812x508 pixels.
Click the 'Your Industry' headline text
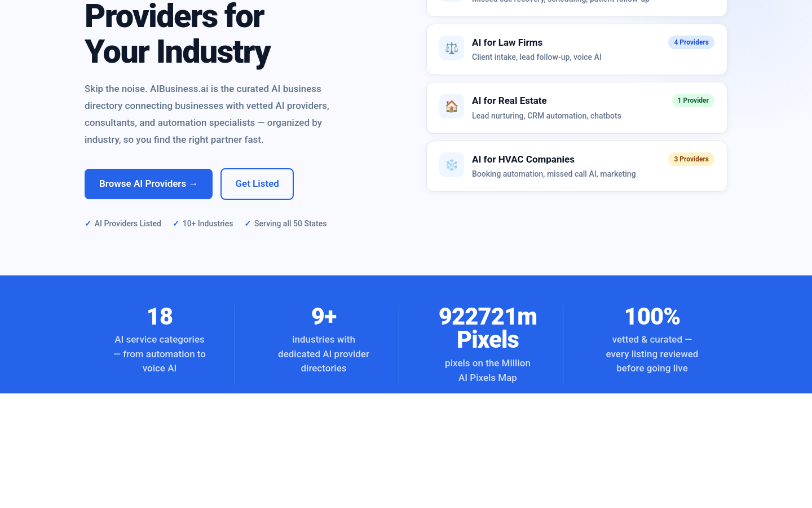[178, 52]
